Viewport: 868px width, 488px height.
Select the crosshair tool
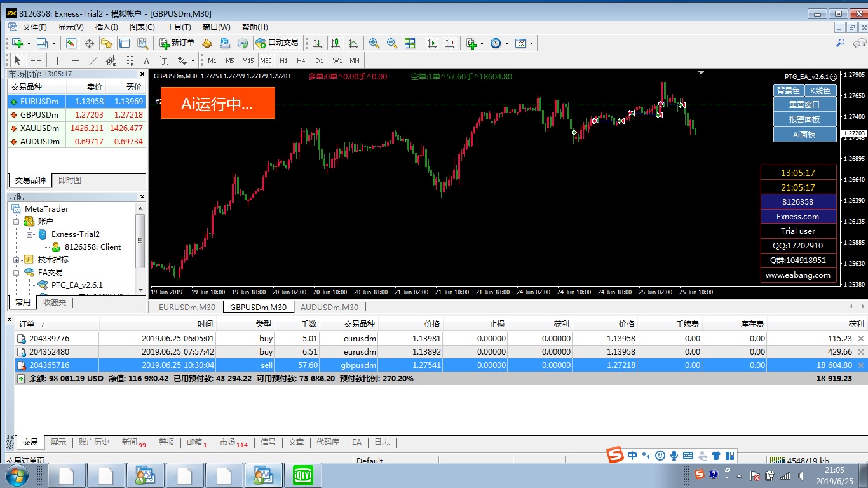tap(36, 60)
